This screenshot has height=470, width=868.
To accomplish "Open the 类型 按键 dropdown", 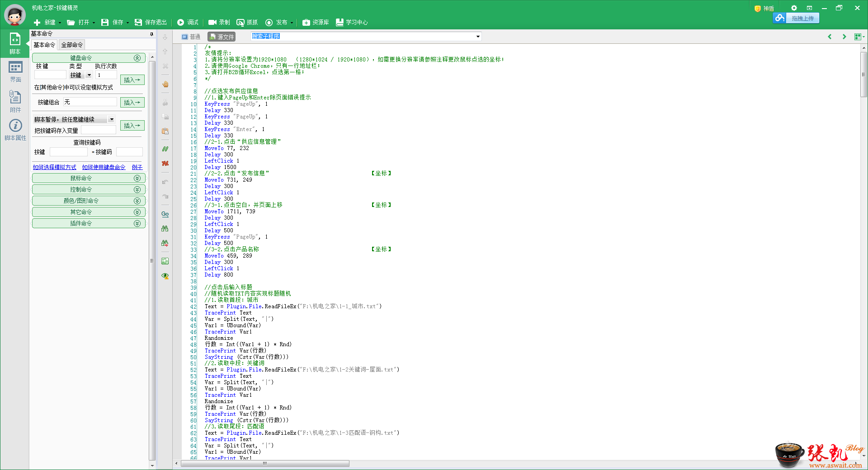I will click(x=89, y=75).
